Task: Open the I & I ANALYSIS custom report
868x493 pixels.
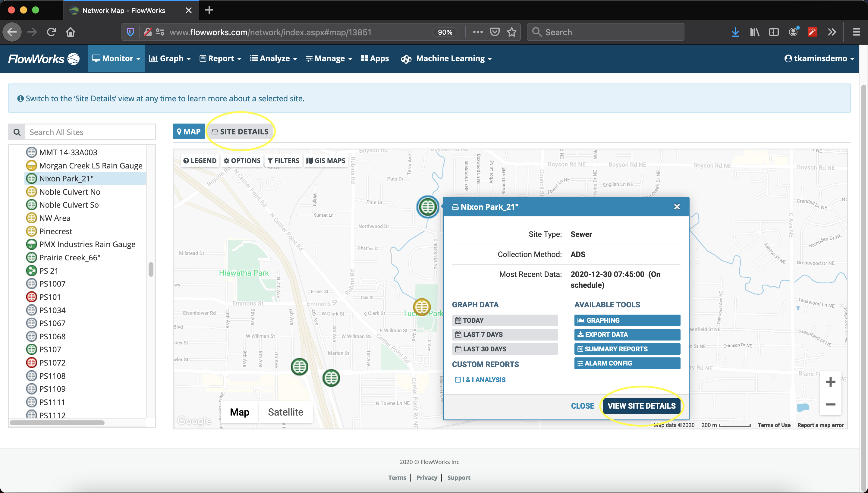Action: coord(480,380)
